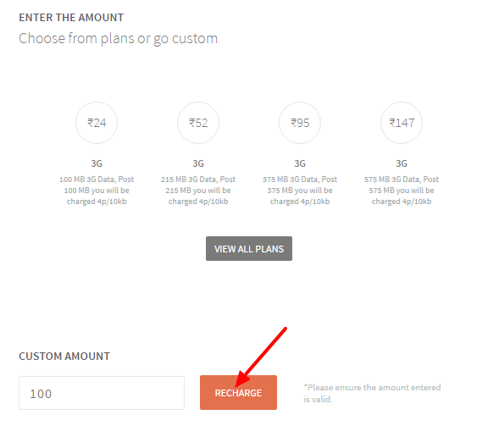The image size is (499, 448).
Task: Pick the ₹95 plan circle
Action: point(300,123)
